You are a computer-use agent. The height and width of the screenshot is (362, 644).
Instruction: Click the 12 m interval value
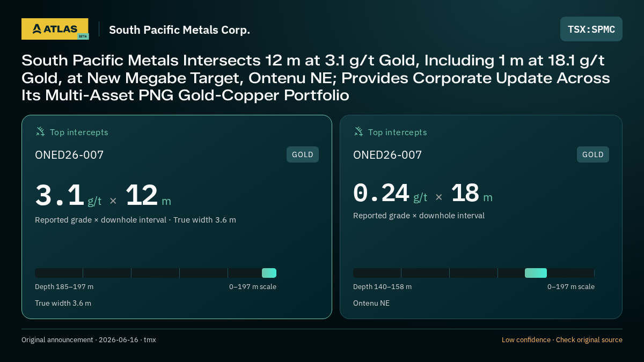point(148,196)
